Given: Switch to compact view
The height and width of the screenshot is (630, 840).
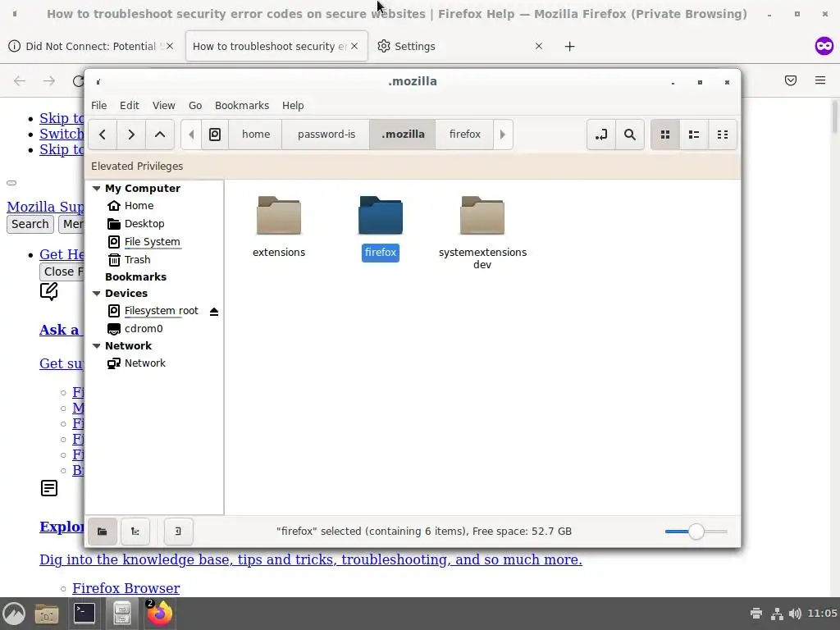Looking at the screenshot, I should click(x=723, y=135).
